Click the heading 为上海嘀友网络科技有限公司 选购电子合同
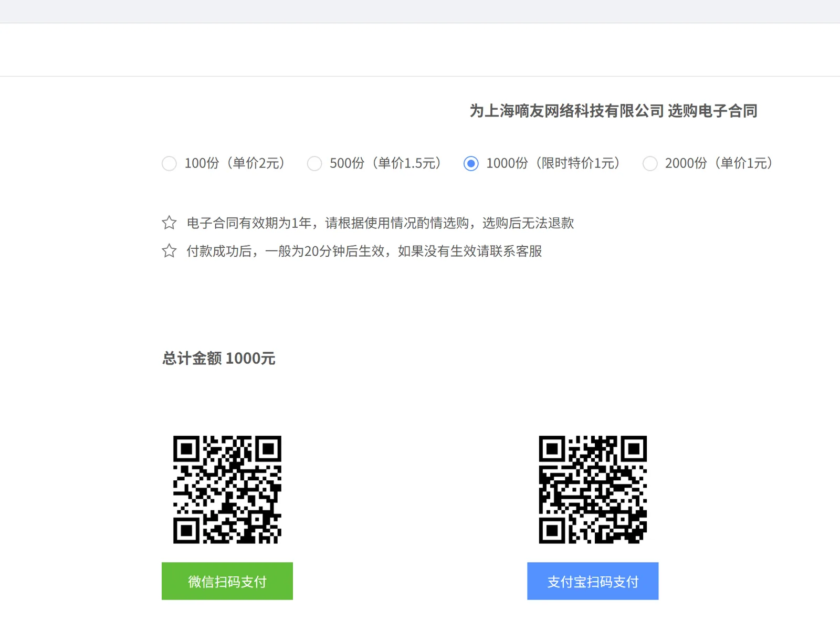Screen dimensions: 840x642 click(x=613, y=111)
